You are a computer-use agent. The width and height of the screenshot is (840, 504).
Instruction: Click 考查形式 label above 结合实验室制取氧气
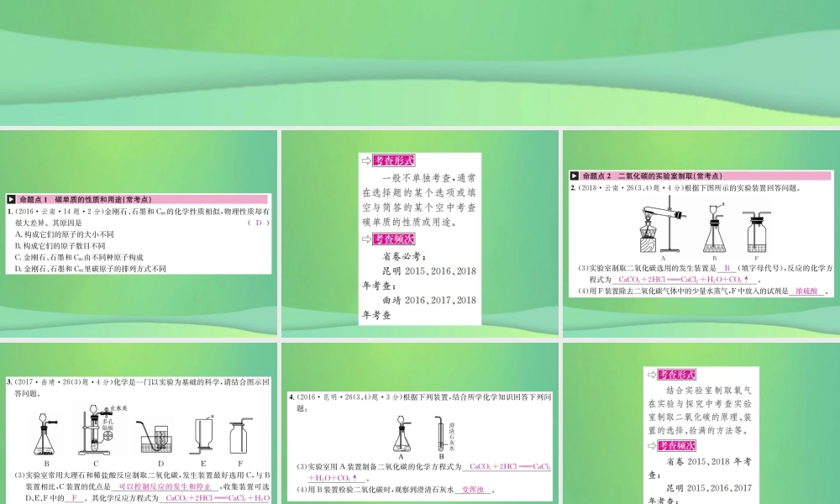point(678,375)
